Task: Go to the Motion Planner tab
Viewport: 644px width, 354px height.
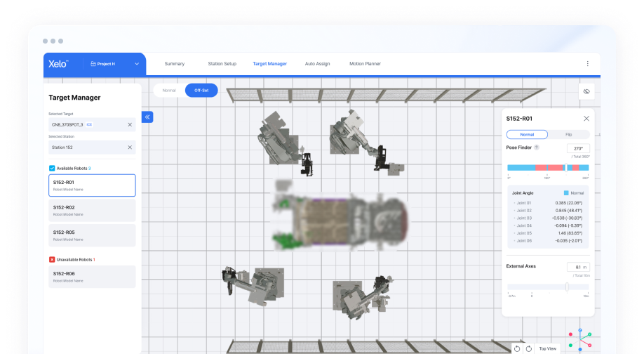Action: click(365, 64)
